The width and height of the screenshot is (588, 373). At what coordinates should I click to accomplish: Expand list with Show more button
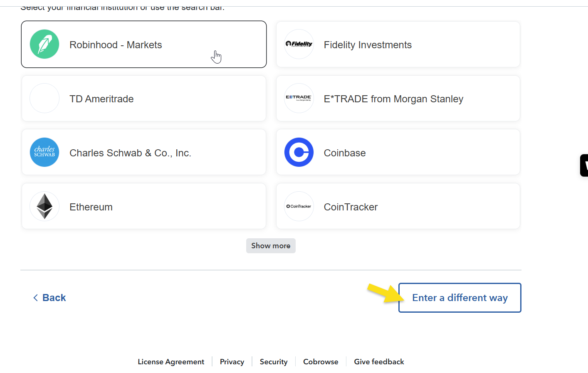click(x=271, y=246)
